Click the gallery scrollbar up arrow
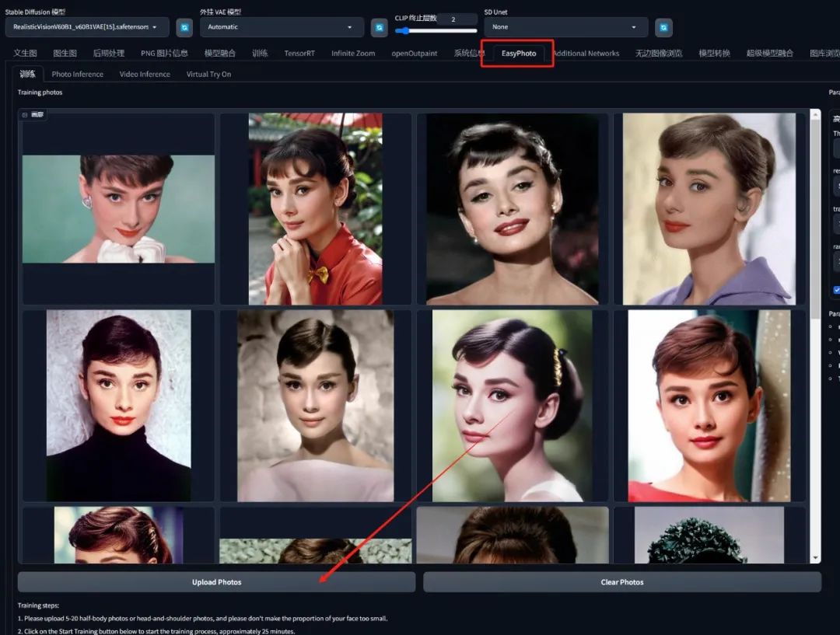The image size is (840, 635). click(815, 114)
